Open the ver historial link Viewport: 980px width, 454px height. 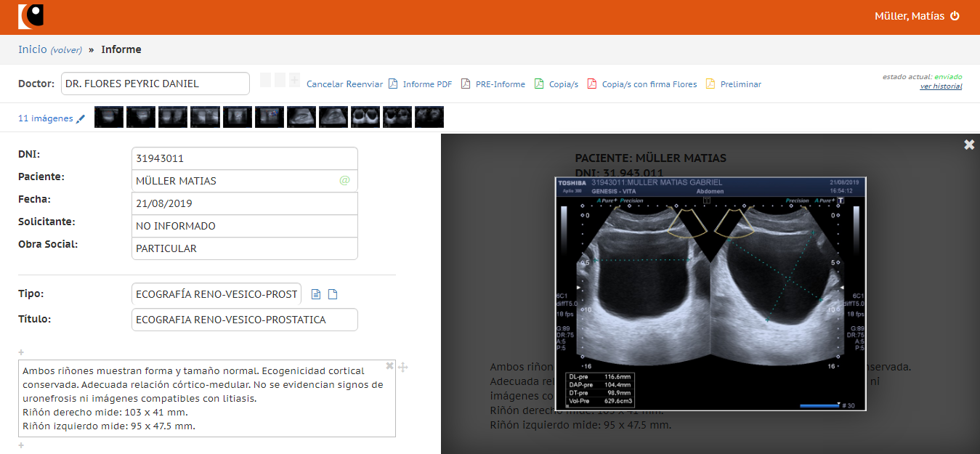(941, 86)
